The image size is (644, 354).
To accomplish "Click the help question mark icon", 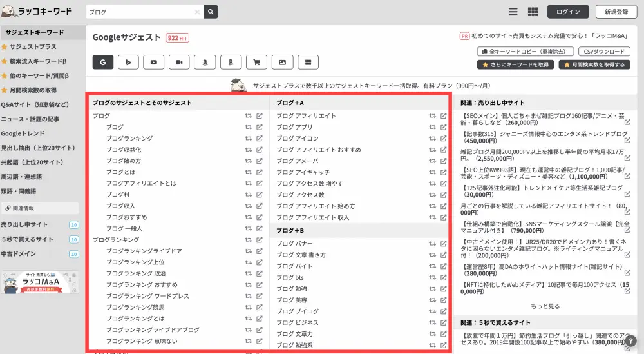I will click(630, 340).
